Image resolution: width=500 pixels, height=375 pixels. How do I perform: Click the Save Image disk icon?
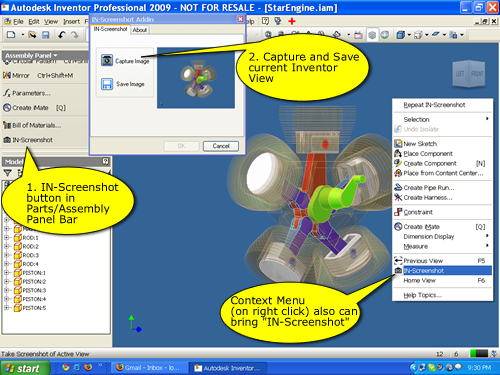(x=107, y=84)
